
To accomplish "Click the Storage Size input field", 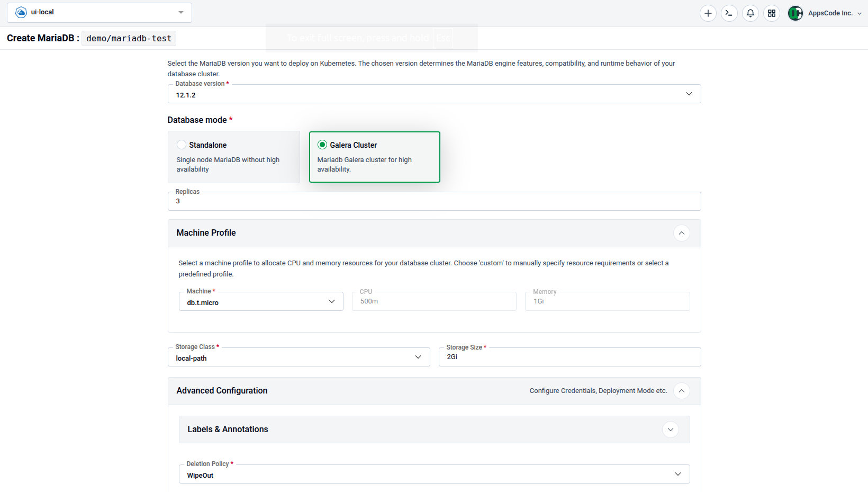I will tap(569, 357).
